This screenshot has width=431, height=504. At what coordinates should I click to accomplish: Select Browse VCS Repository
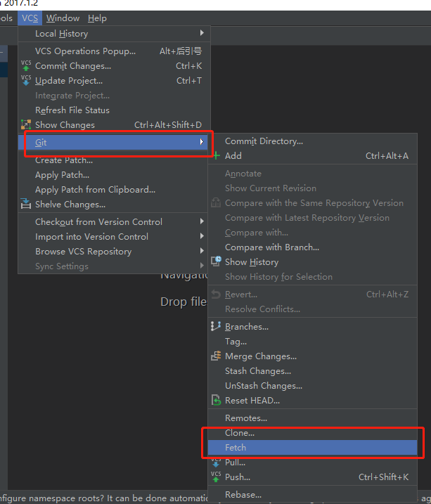tap(114, 252)
